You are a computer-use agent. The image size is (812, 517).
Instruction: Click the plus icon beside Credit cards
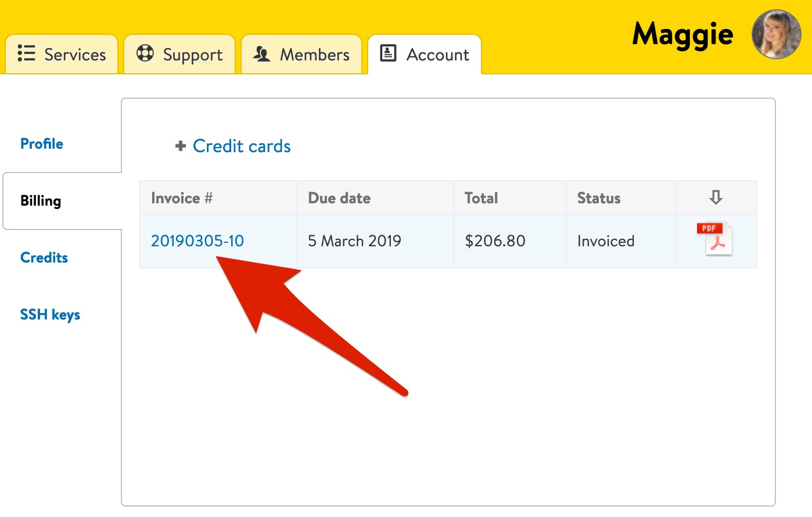point(181,146)
